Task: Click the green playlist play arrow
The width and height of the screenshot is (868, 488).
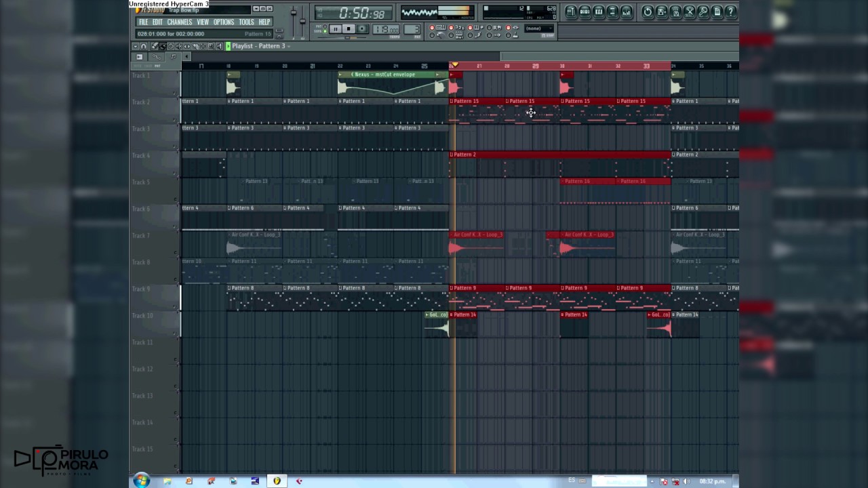Action: coord(228,46)
